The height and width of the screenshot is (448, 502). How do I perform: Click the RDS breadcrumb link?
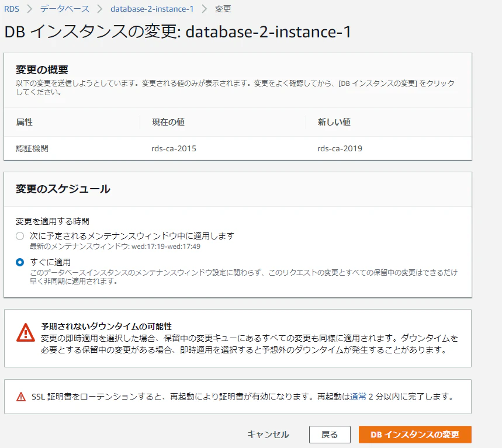[x=12, y=9]
